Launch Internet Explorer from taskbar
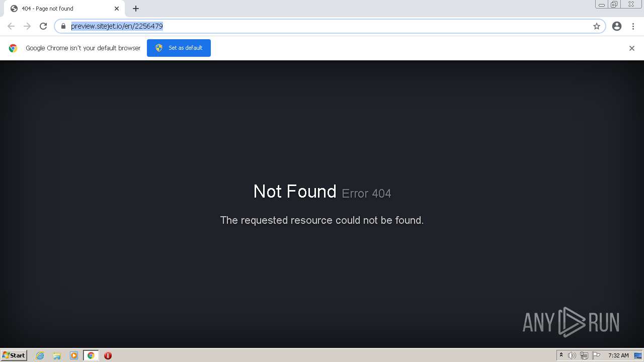This screenshot has height=362, width=644. pyautogui.click(x=40, y=355)
